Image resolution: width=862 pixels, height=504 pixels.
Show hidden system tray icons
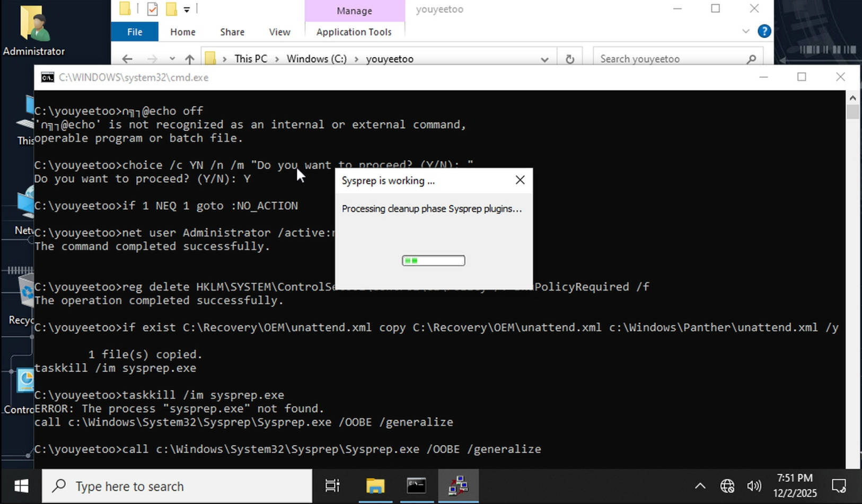tap(700, 486)
